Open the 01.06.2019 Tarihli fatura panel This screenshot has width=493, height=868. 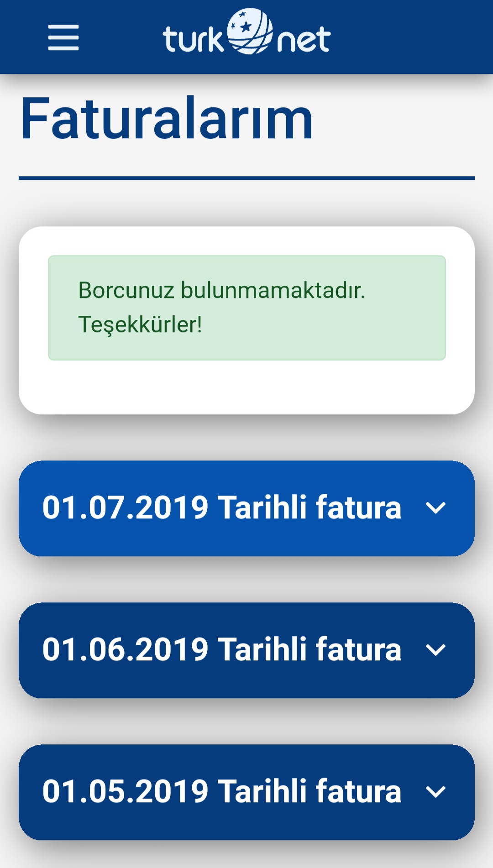pyautogui.click(x=246, y=650)
